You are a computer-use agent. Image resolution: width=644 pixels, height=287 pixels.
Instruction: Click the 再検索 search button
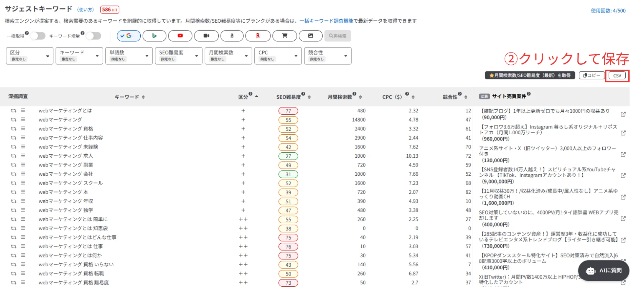[338, 36]
